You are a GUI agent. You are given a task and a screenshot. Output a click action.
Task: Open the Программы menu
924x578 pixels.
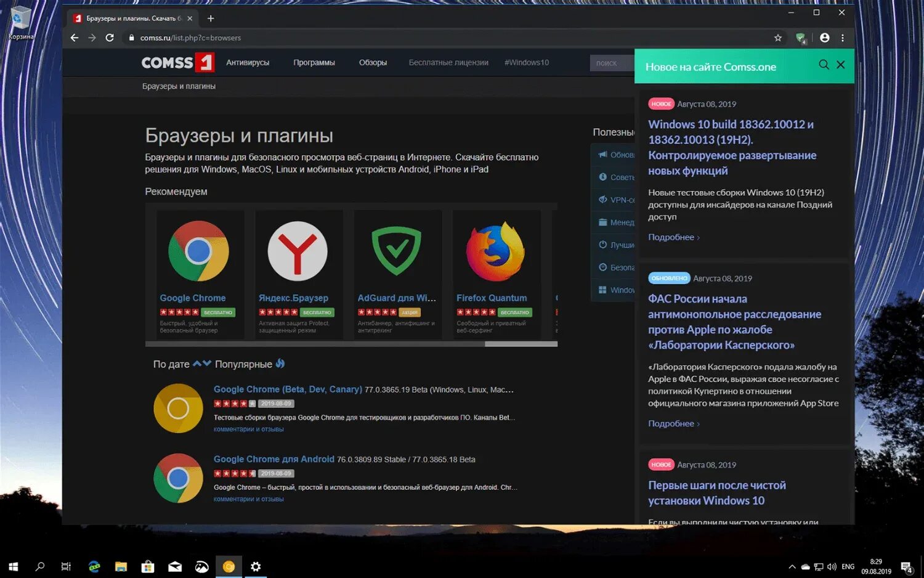coord(314,63)
